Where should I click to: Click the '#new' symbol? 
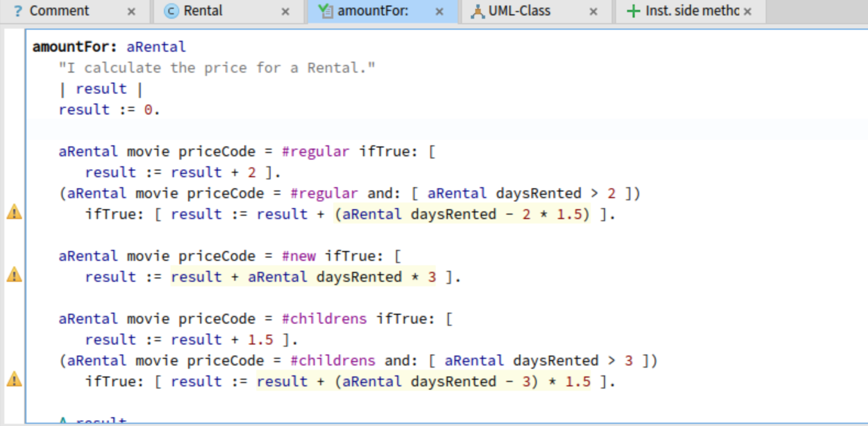point(299,256)
